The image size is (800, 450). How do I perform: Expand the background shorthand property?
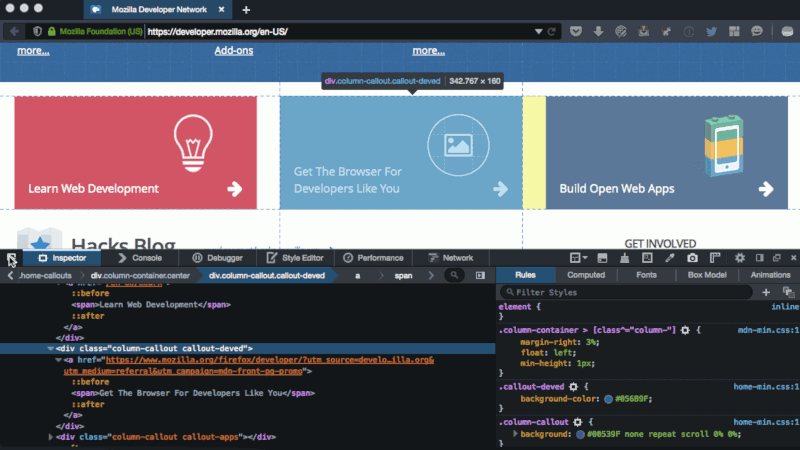pos(515,434)
